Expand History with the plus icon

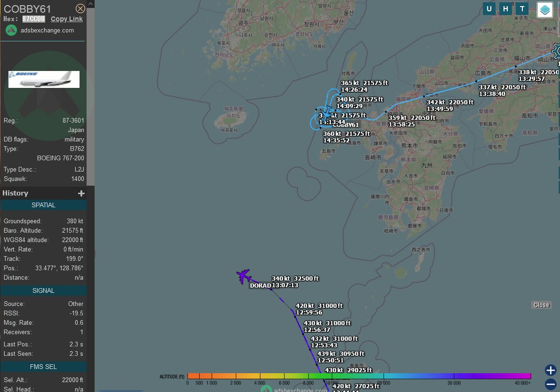81,193
